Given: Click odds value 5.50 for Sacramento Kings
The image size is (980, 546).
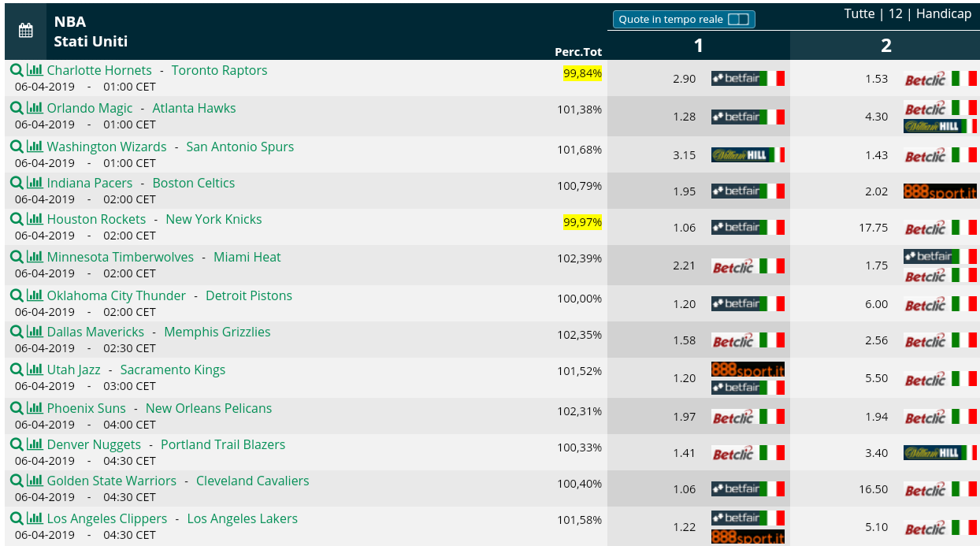Looking at the screenshot, I should (x=877, y=378).
